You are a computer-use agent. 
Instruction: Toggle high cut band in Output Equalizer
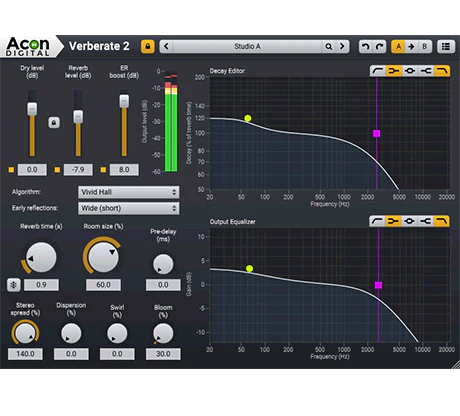click(442, 221)
